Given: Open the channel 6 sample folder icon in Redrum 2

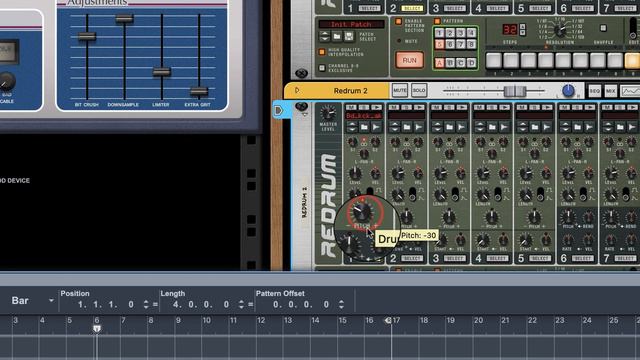Looking at the screenshot, I should point(578,127).
